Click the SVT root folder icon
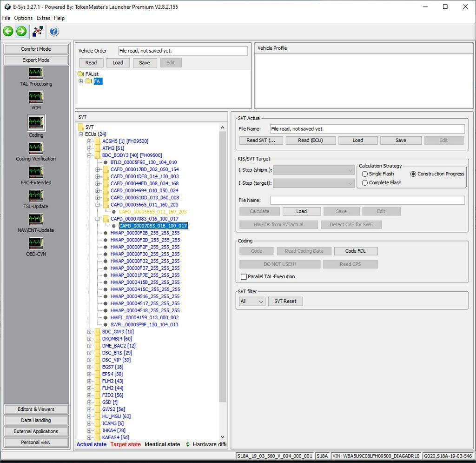The image size is (476, 463). (x=80, y=127)
